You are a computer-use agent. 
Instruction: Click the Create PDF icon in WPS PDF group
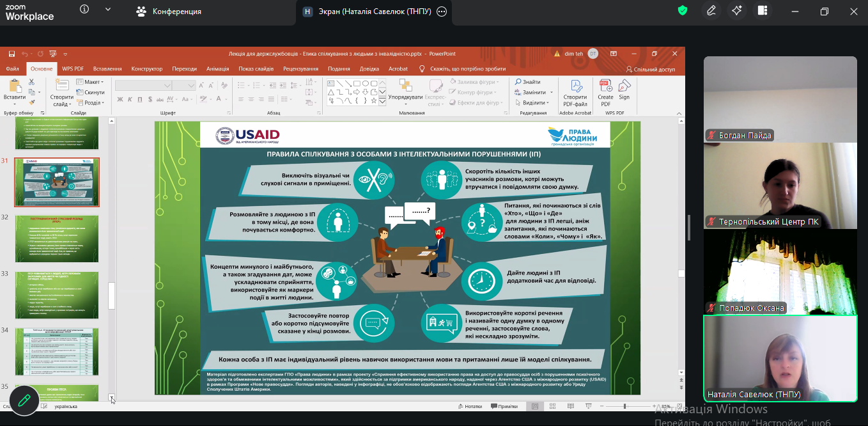605,93
